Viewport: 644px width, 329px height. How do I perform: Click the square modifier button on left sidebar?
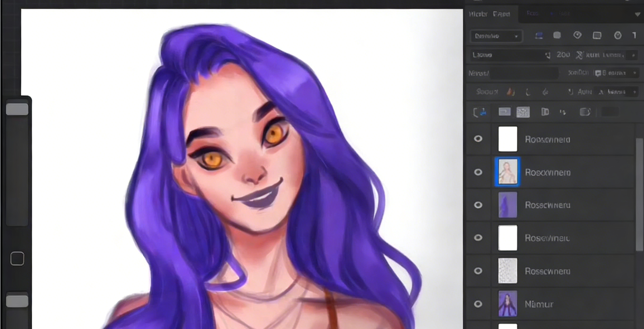tap(17, 259)
